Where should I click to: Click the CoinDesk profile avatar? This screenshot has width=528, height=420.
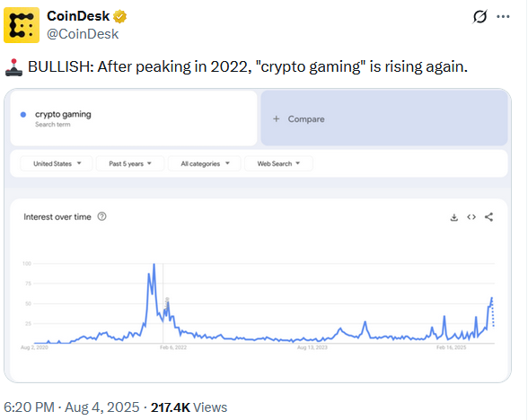[x=22, y=25]
